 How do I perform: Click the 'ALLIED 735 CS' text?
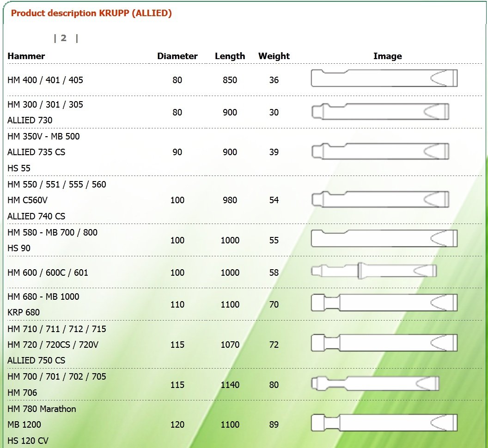(x=37, y=152)
